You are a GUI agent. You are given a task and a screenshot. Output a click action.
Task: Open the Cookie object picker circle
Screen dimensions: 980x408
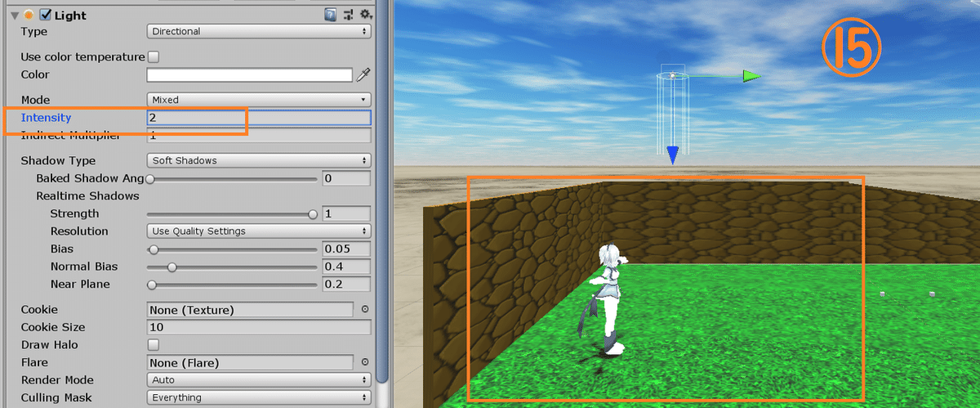365,310
